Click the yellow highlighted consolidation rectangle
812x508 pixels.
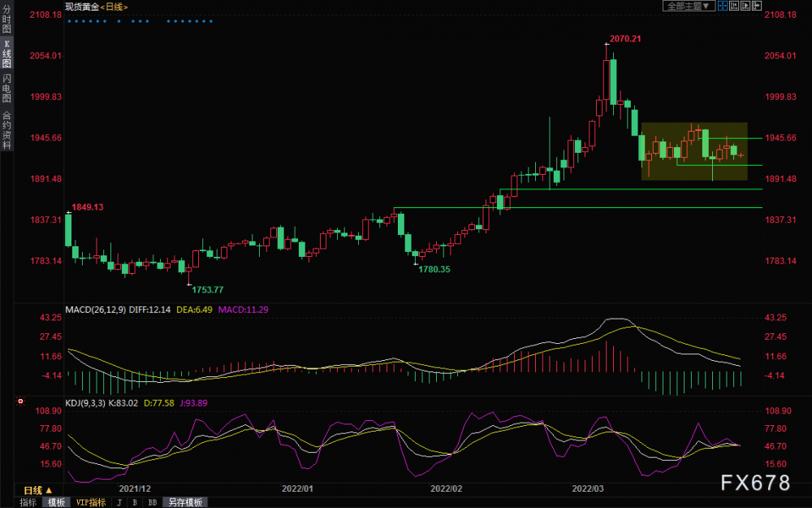[x=694, y=151]
